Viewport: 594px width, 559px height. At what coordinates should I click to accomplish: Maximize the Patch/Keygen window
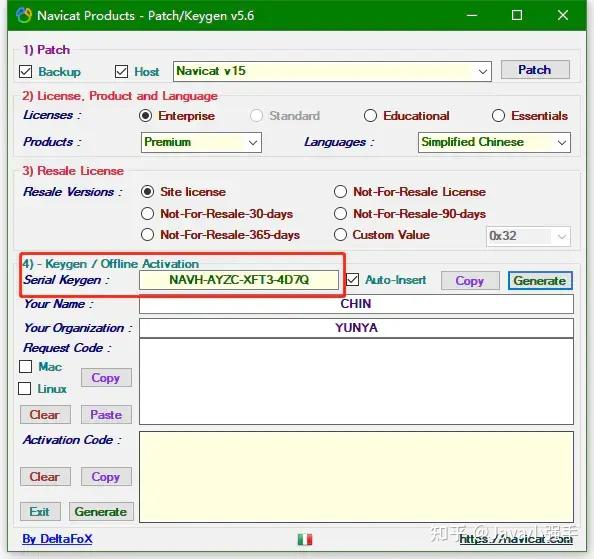[x=517, y=15]
